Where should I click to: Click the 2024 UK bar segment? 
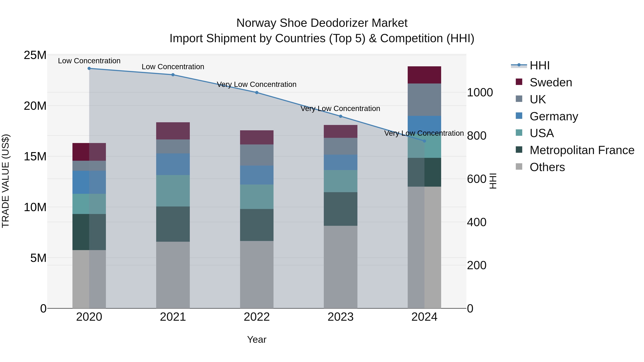(424, 100)
